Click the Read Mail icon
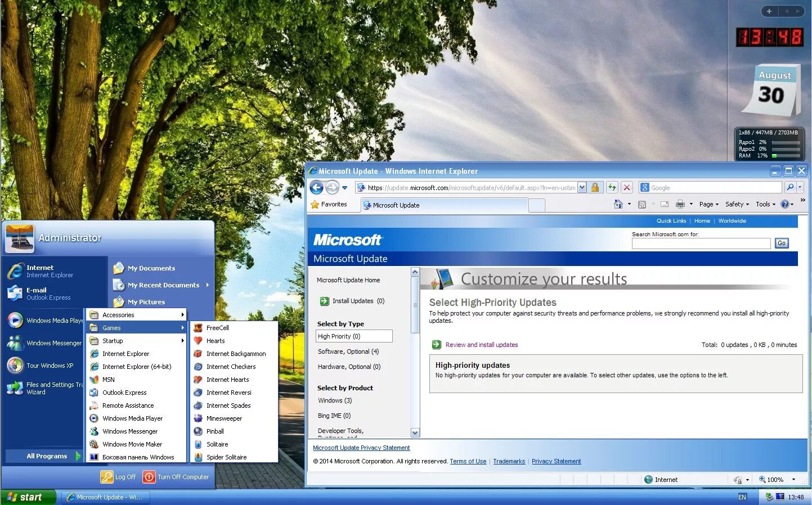Image resolution: width=812 pixels, height=505 pixels. [x=665, y=204]
